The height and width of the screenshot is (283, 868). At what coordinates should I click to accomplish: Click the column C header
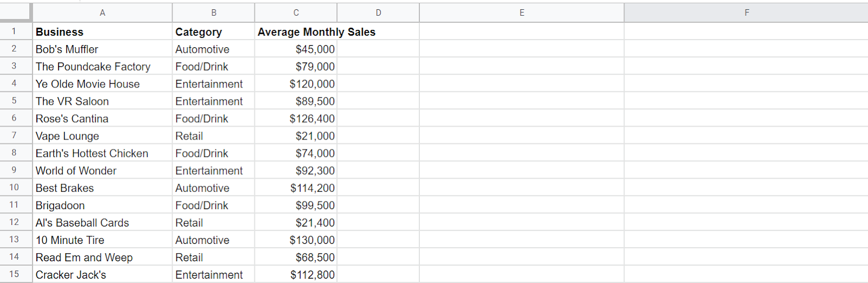point(296,12)
